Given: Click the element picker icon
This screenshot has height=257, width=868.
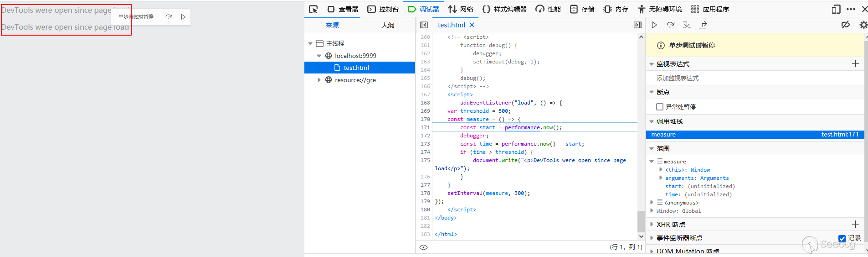Looking at the screenshot, I should 313,9.
